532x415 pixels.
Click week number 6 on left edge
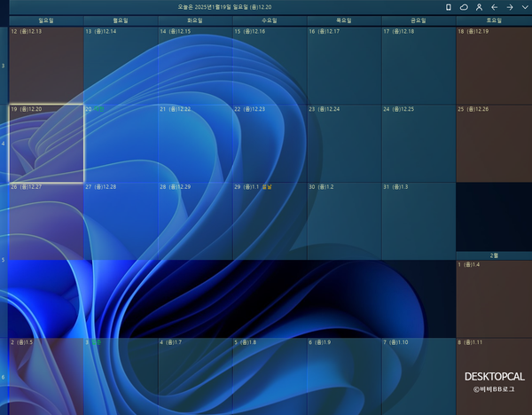click(3, 377)
